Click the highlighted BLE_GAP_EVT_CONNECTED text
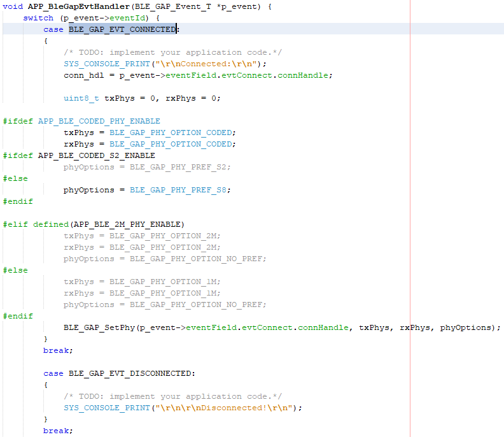 [x=122, y=29]
